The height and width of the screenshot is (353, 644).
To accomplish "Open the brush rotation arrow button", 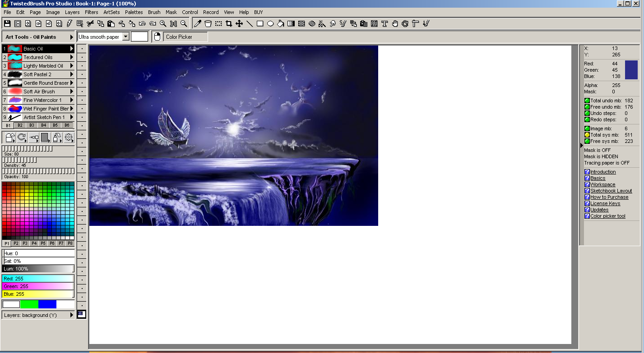I will (22, 138).
